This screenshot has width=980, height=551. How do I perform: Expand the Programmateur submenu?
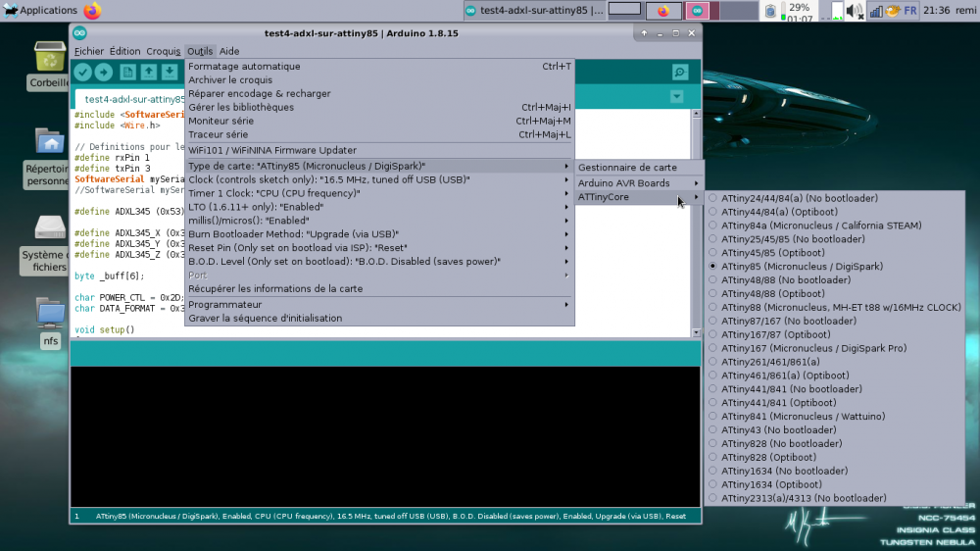pos(379,305)
